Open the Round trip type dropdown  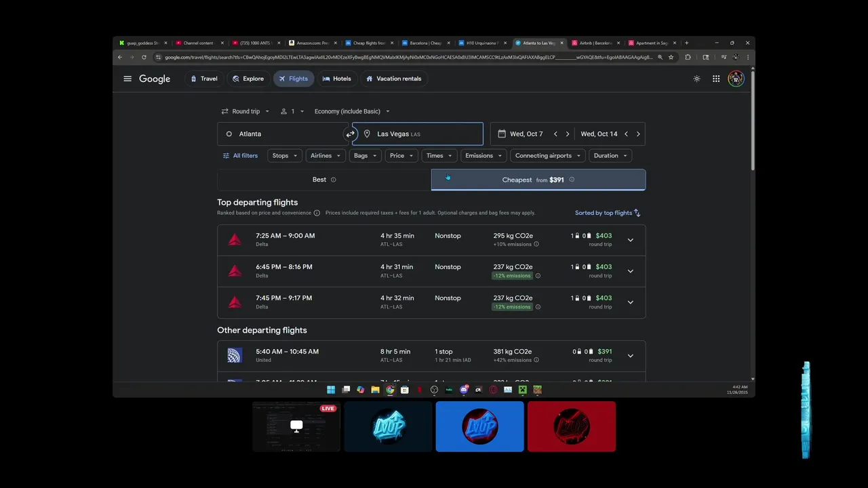(245, 111)
